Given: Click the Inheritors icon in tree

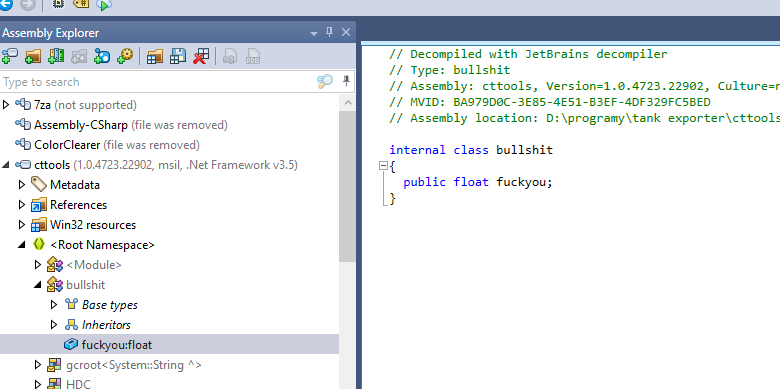Looking at the screenshot, I should click(x=71, y=324).
